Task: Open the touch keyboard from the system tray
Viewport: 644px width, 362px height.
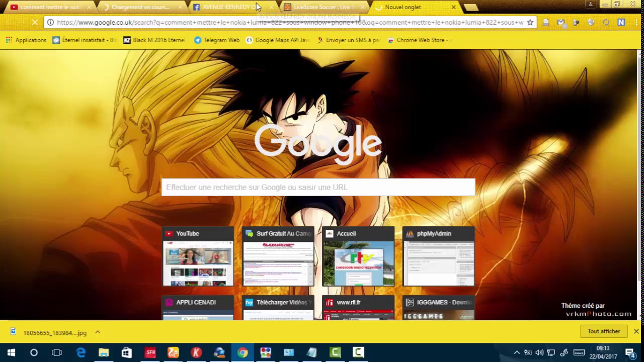Action: [579, 352]
